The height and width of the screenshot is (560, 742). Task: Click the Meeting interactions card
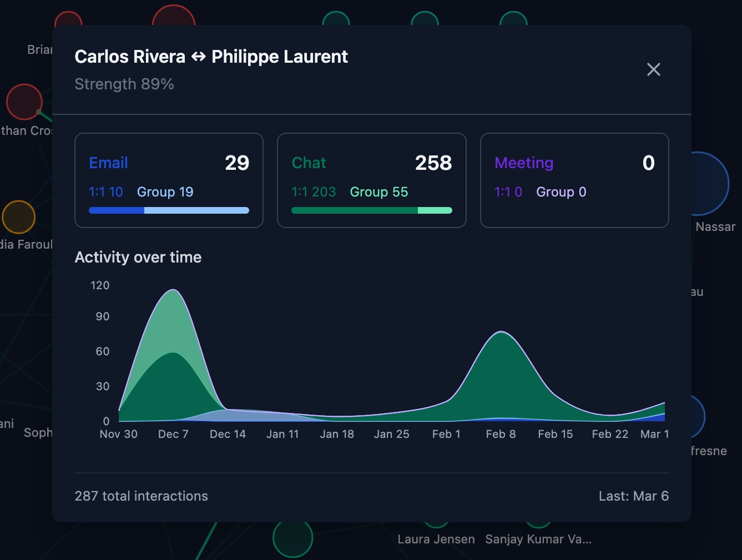click(x=574, y=180)
